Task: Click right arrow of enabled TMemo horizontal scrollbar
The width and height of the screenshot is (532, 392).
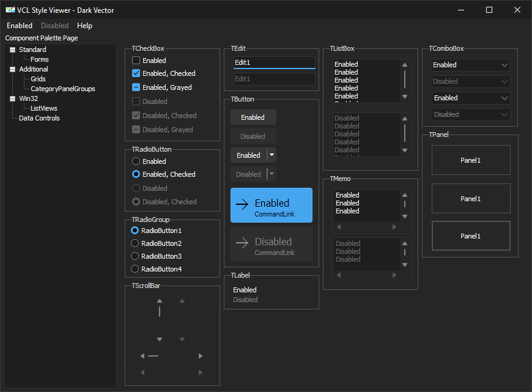Action: [394, 227]
